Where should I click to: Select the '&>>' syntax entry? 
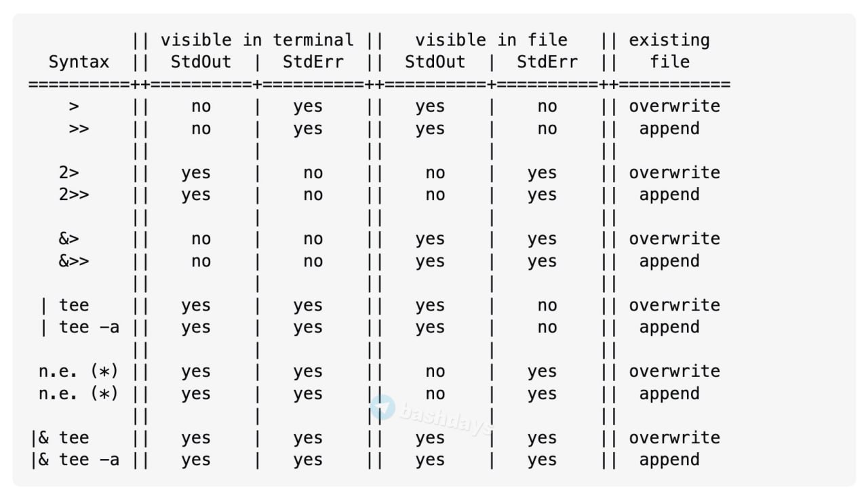click(74, 261)
